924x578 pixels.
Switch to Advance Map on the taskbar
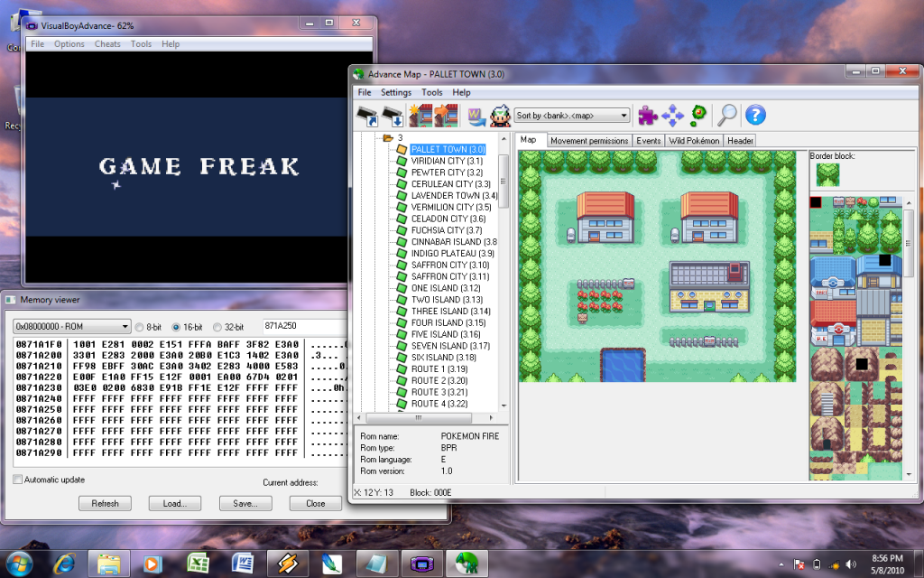tap(467, 564)
